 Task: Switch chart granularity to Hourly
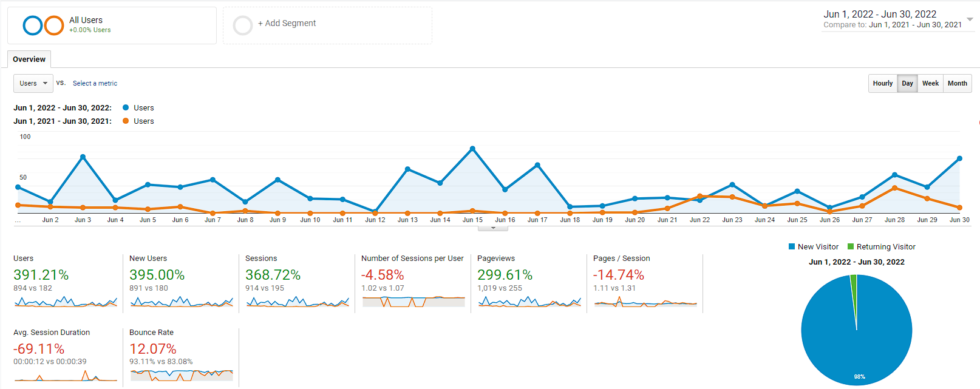pos(882,83)
